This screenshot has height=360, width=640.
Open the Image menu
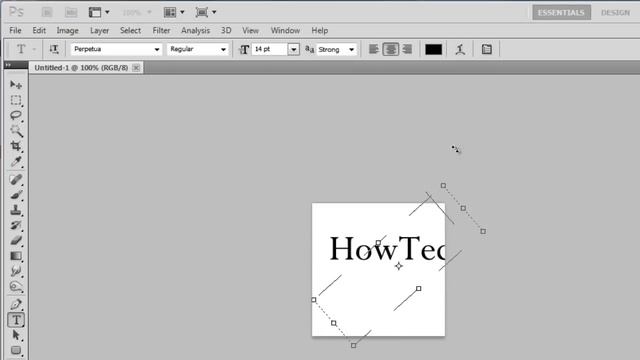click(67, 31)
